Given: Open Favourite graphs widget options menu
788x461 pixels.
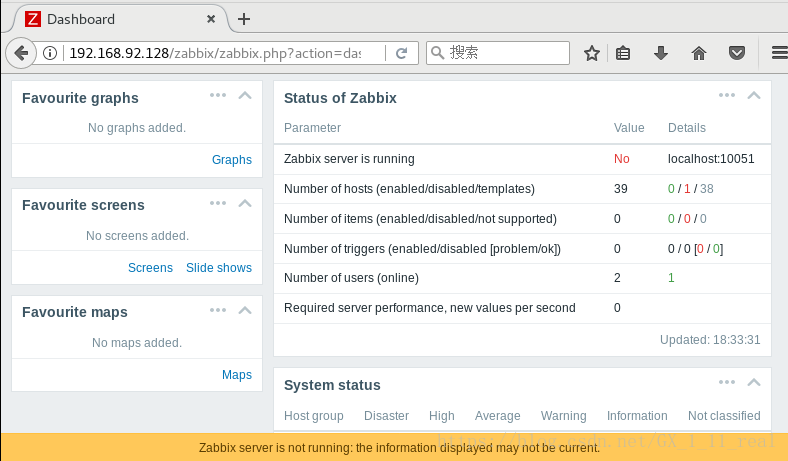Looking at the screenshot, I should (218, 95).
